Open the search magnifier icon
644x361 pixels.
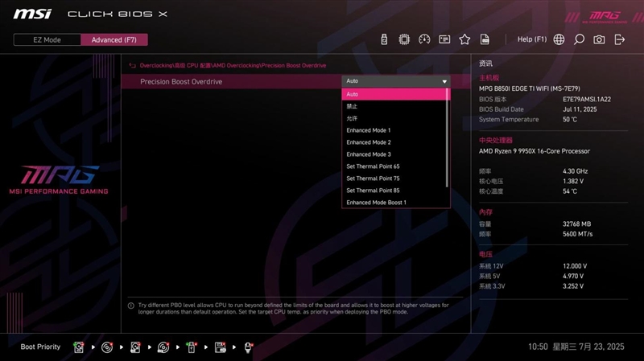point(579,39)
